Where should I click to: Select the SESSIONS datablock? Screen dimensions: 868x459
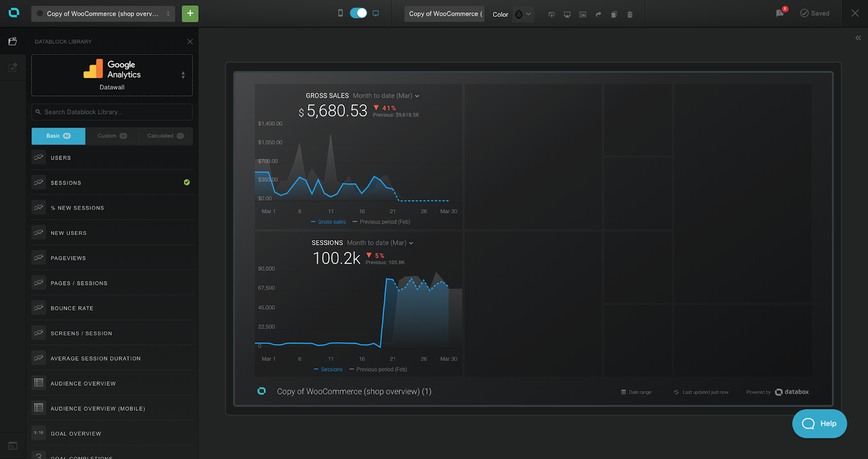tap(112, 183)
